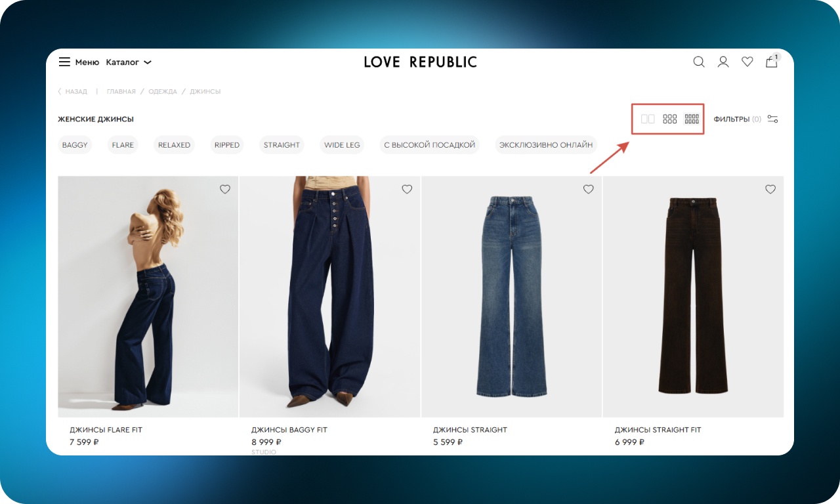Viewport: 840px width, 504px height.
Task: Click the ОДЕЖДА breadcrumb link
Action: [x=163, y=92]
